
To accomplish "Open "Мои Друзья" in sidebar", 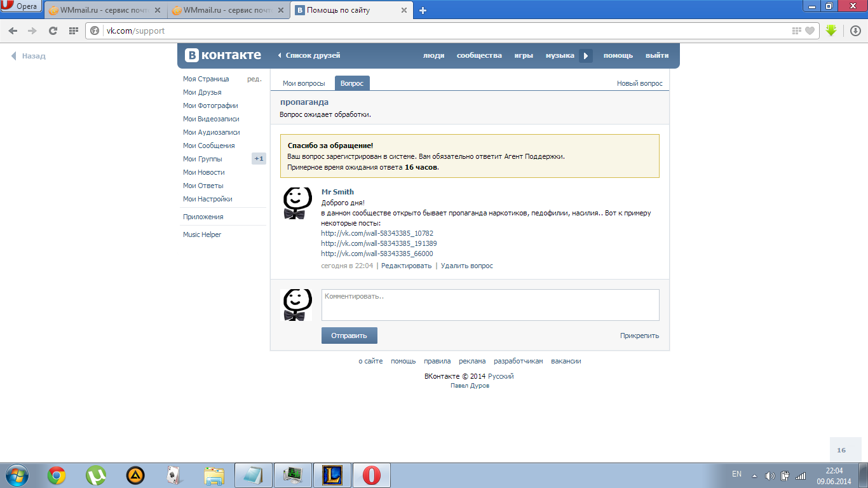I will (x=202, y=92).
